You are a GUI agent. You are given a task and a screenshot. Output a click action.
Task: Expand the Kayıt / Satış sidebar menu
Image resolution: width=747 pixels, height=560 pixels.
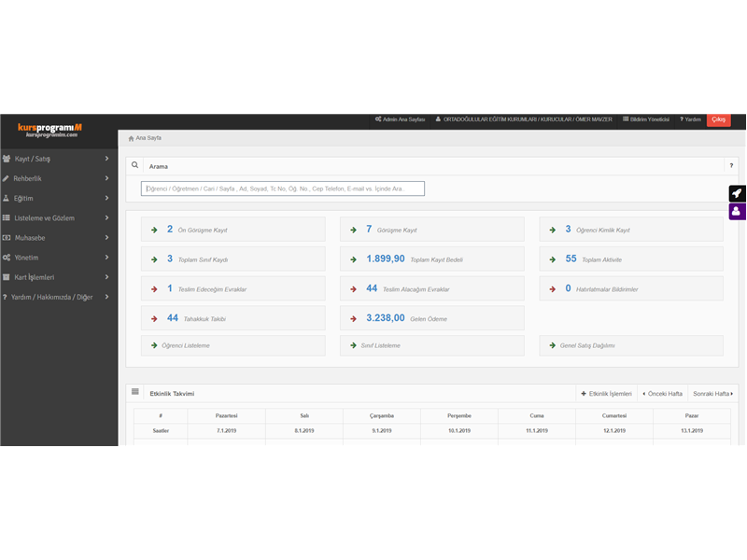click(59, 159)
